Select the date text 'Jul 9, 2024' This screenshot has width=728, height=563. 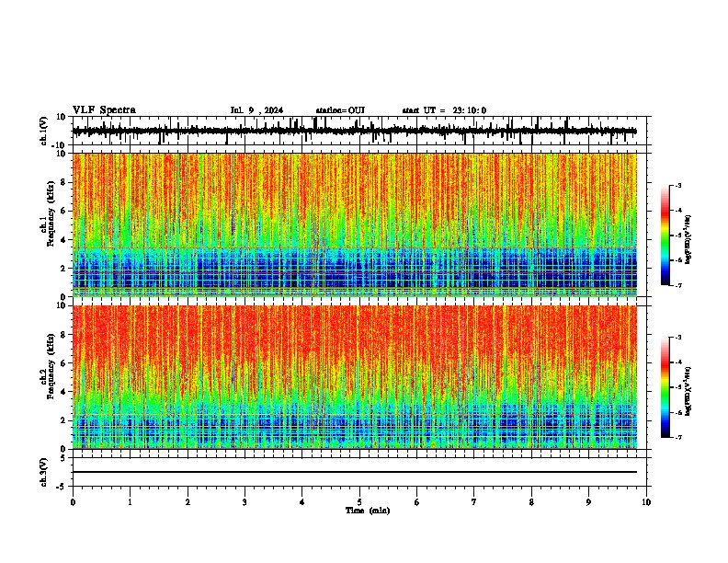coord(256,110)
